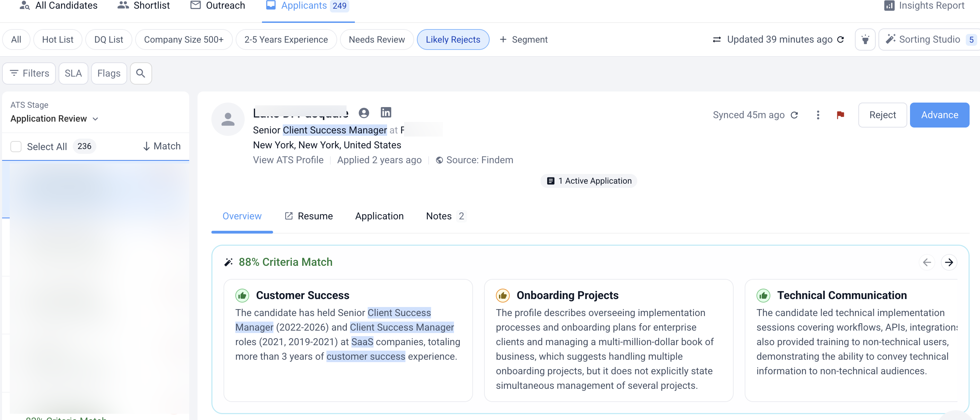The width and height of the screenshot is (980, 420).
Task: Click the Onboarding Projects card title
Action: (x=567, y=296)
